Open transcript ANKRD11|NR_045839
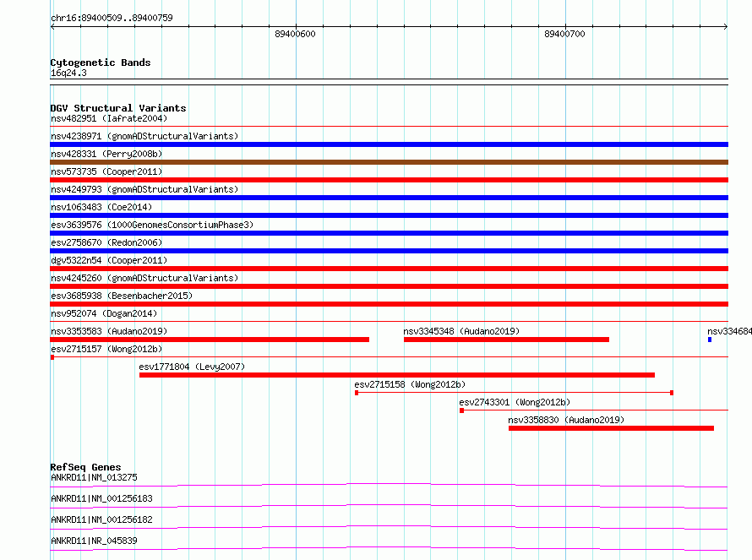Screen dimensions: 752x560 click(x=94, y=541)
